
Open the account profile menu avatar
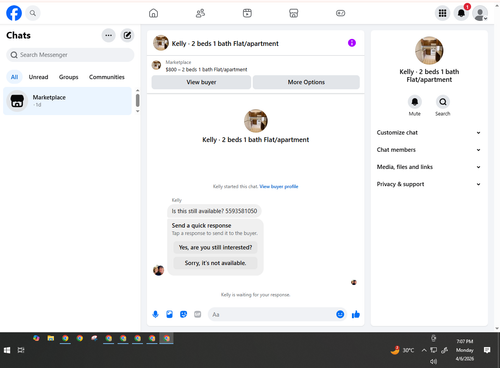pos(480,13)
